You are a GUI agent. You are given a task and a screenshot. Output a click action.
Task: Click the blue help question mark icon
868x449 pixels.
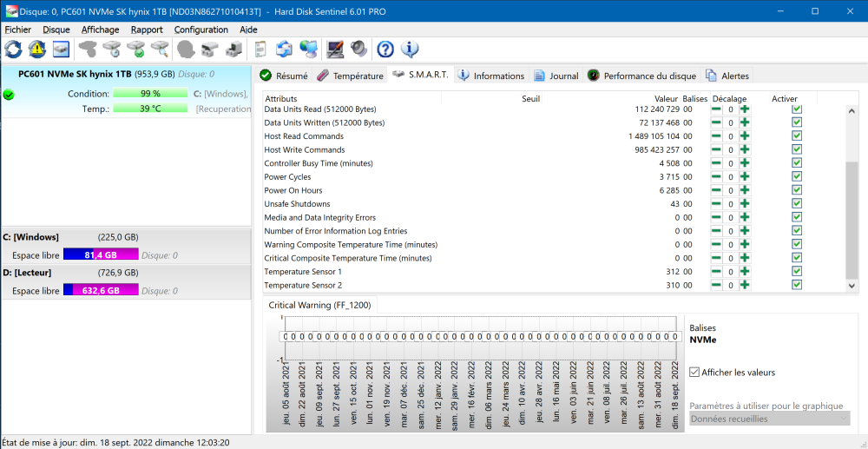coord(385,49)
